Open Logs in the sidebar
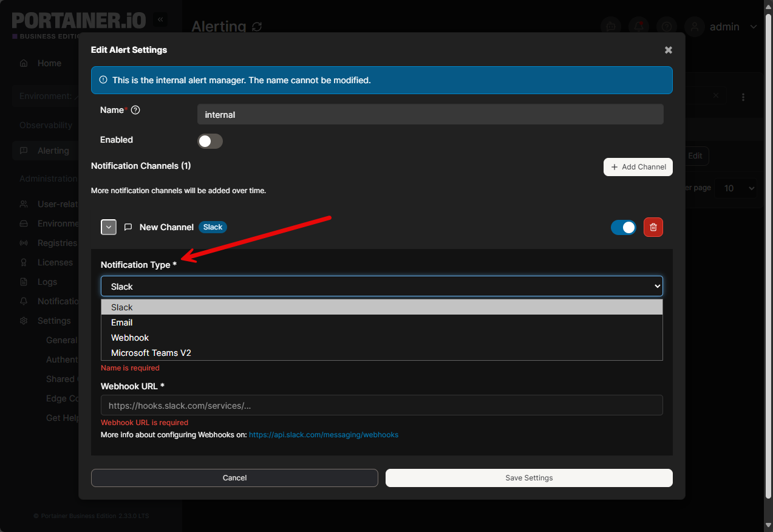The height and width of the screenshot is (532, 773). coord(47,282)
